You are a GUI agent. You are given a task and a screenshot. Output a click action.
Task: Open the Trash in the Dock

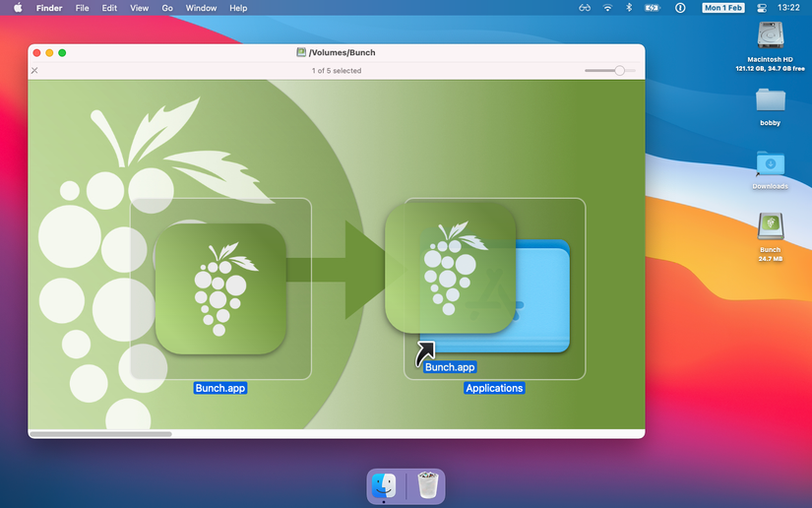(x=428, y=485)
